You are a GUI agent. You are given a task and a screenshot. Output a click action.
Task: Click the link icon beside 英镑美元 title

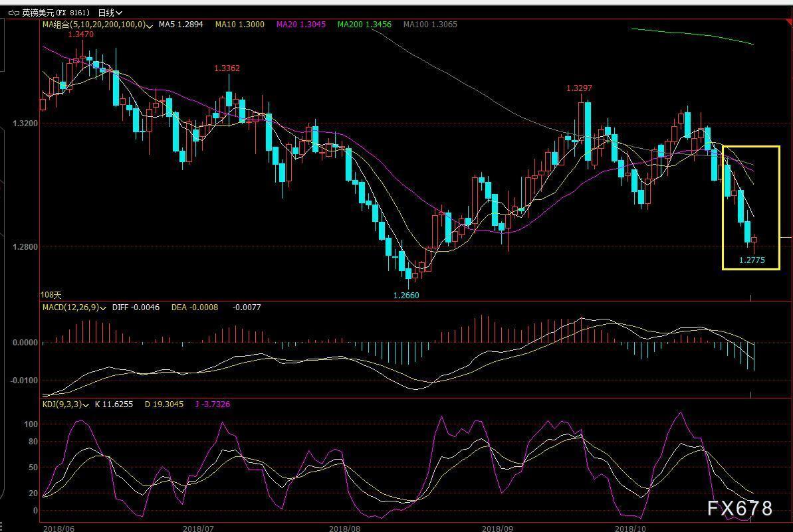tap(13, 13)
